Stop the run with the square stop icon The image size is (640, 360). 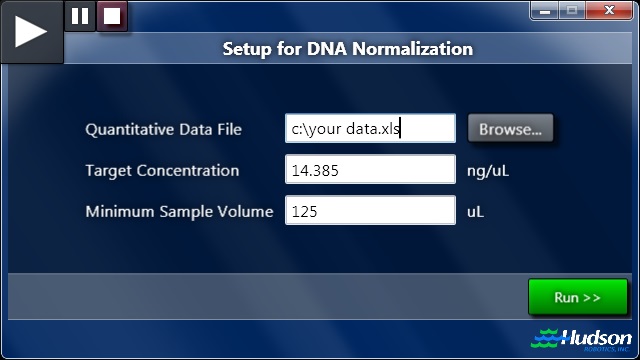tap(112, 16)
